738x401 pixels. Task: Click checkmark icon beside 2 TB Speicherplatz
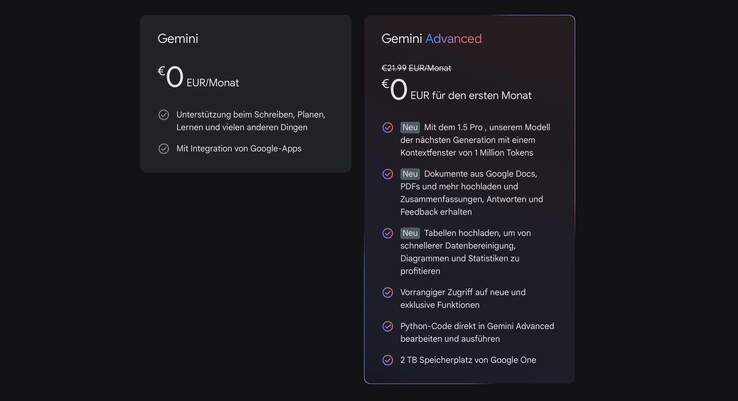(388, 360)
